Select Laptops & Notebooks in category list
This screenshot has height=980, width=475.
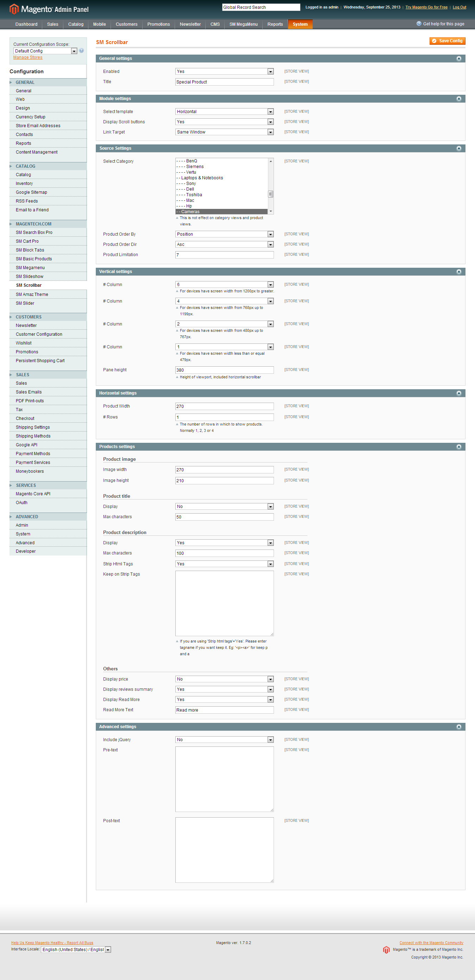pyautogui.click(x=221, y=178)
